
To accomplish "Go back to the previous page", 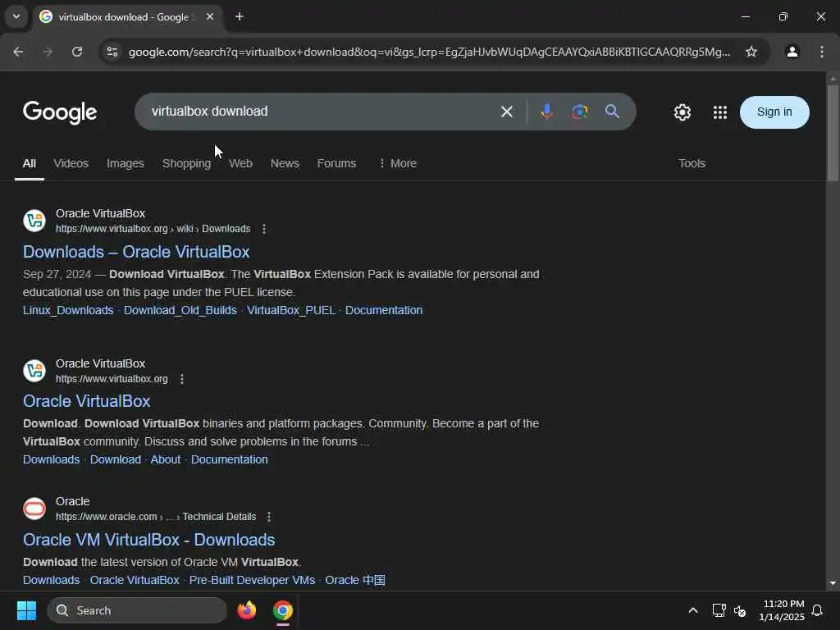I will (x=18, y=52).
